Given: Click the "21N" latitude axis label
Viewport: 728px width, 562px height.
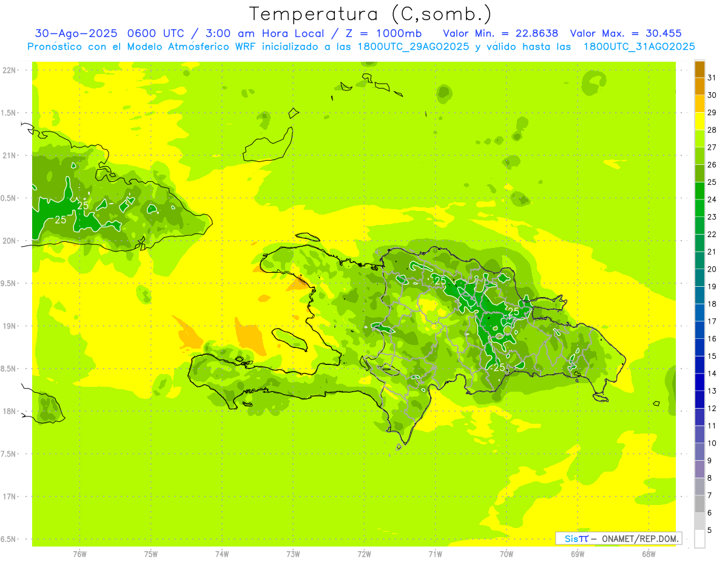Looking at the screenshot, I should click(x=9, y=156).
